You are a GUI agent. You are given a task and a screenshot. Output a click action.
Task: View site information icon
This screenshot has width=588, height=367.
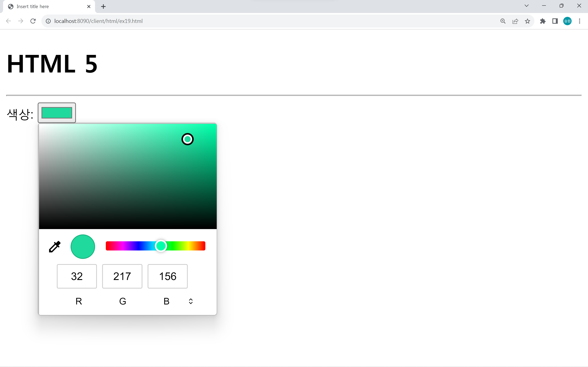click(48, 21)
